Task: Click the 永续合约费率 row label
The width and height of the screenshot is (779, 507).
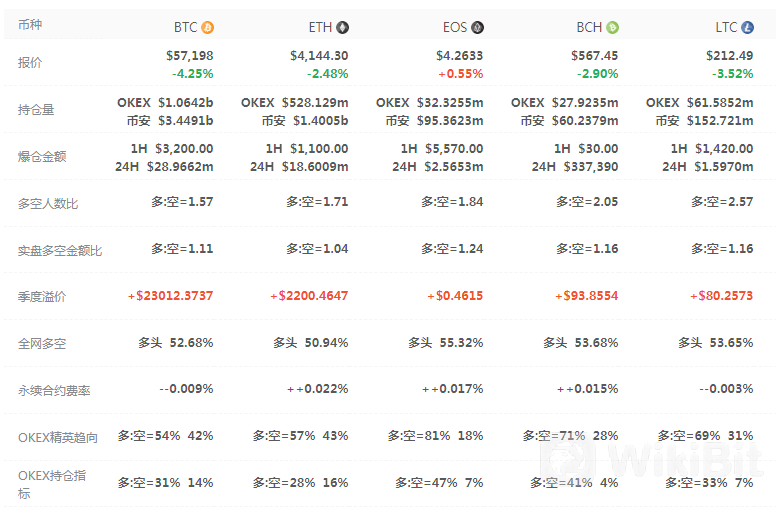Action: coord(54,391)
